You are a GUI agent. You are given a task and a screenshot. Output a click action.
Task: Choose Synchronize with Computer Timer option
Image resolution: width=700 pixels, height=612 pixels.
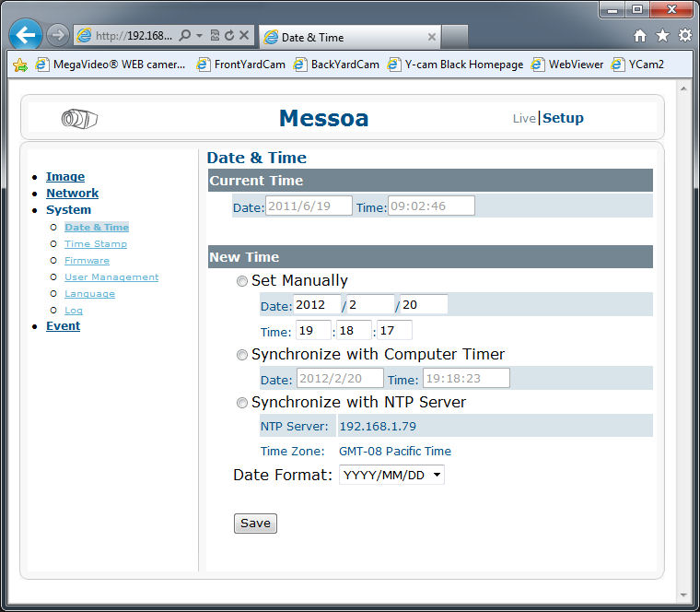tap(242, 355)
